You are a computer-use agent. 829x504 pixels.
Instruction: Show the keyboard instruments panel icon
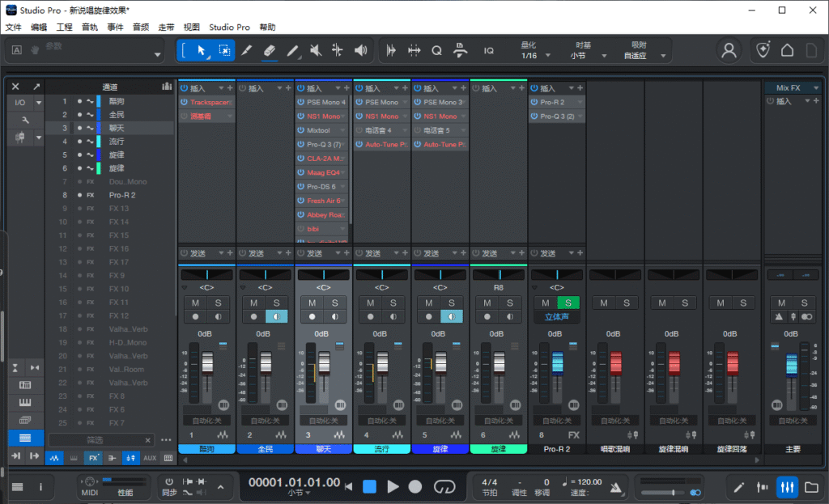25,403
